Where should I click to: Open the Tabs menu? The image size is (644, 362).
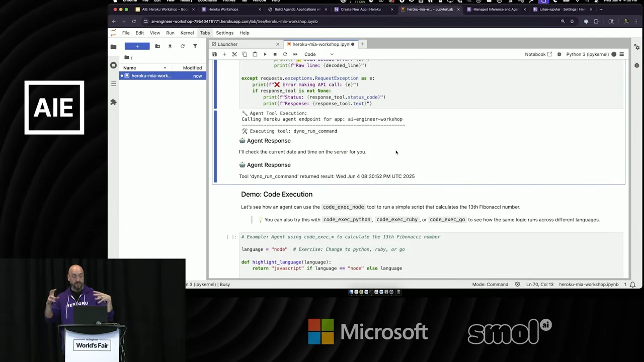[205, 33]
